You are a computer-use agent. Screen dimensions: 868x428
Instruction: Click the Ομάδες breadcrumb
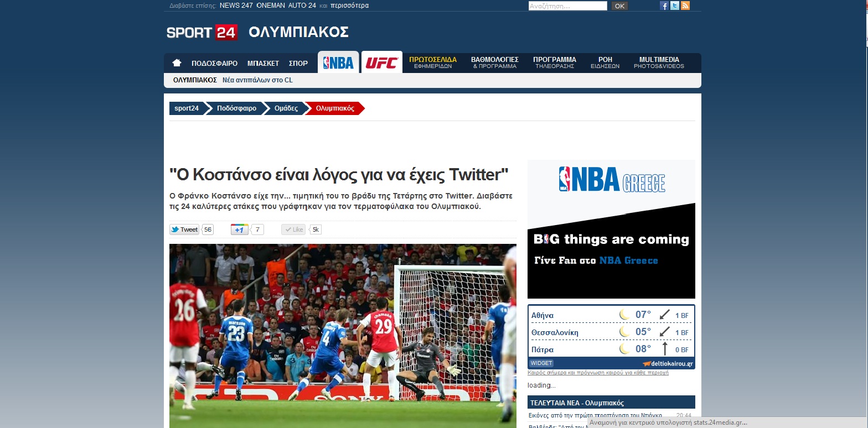point(286,108)
